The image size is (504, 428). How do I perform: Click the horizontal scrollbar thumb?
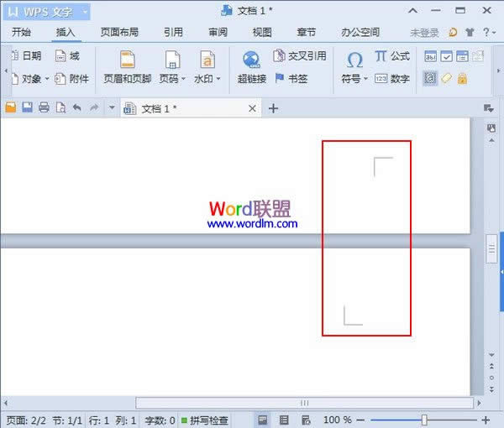[x=304, y=403]
